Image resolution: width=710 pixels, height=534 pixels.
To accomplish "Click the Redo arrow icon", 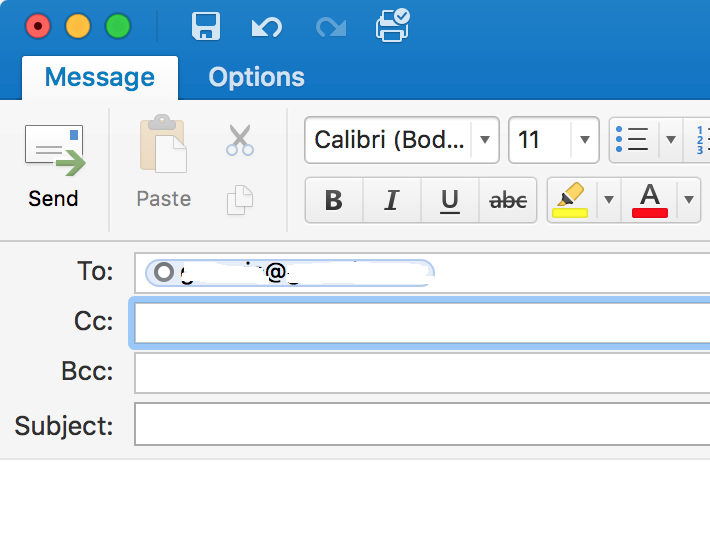I will point(330,27).
